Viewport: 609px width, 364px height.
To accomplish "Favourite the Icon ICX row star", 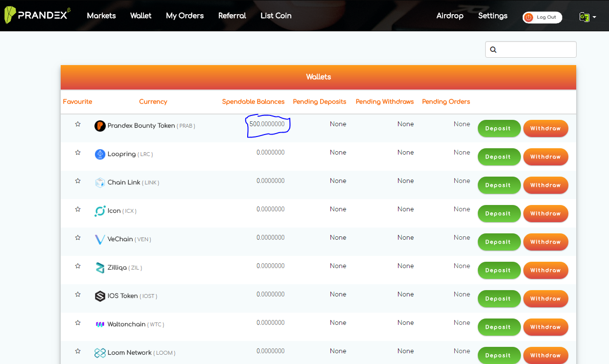I will (77, 209).
